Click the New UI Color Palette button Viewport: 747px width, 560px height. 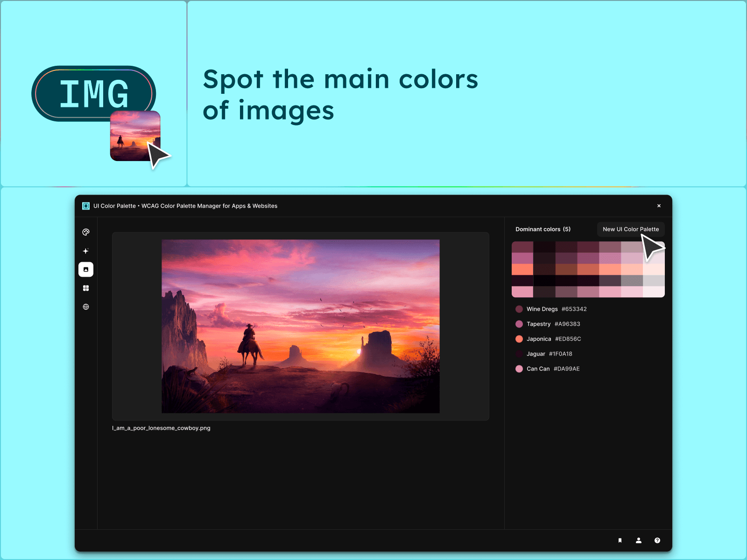point(631,229)
